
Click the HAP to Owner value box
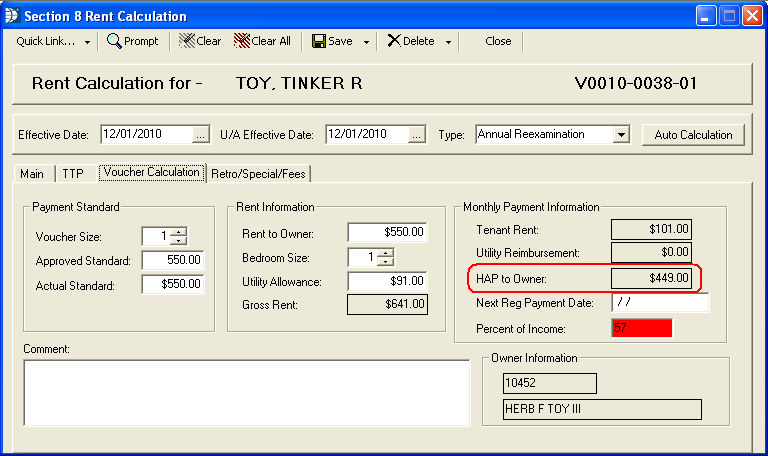click(x=651, y=278)
